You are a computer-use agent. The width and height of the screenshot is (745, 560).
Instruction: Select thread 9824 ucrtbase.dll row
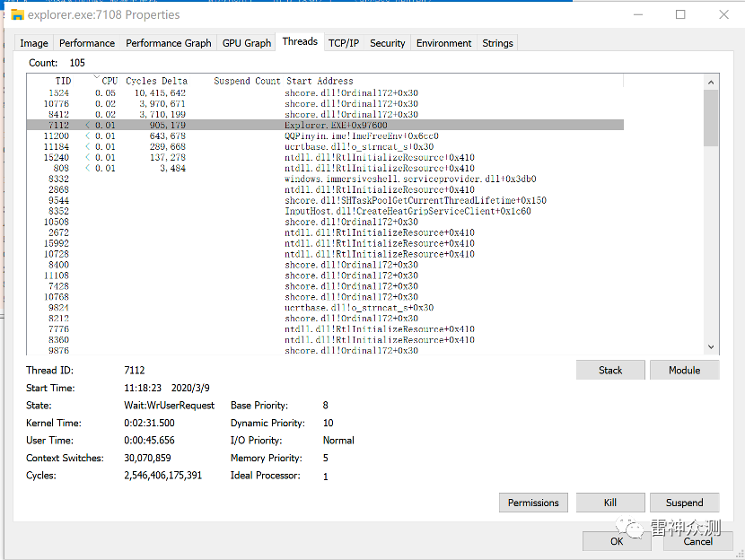(325, 308)
